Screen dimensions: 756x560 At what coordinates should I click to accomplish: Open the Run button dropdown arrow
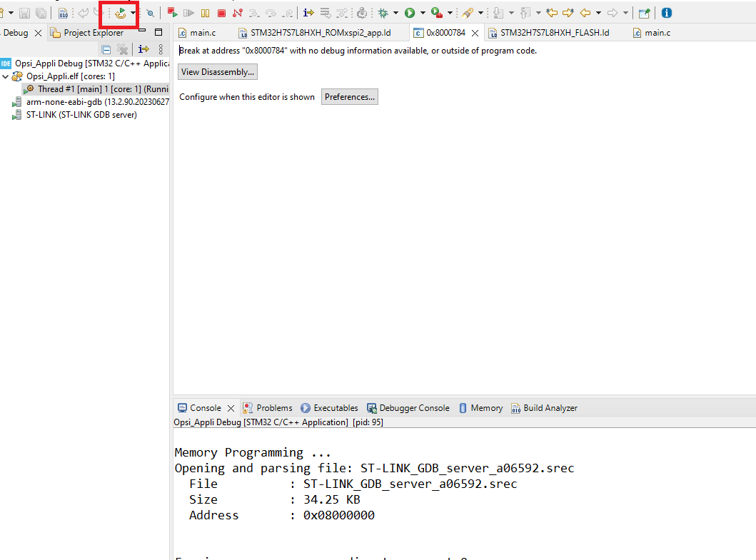point(422,12)
